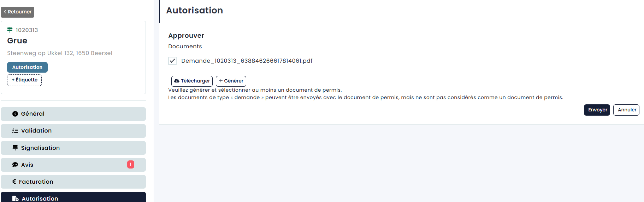Click the red notification badge on Avis
644x202 pixels.
click(131, 164)
